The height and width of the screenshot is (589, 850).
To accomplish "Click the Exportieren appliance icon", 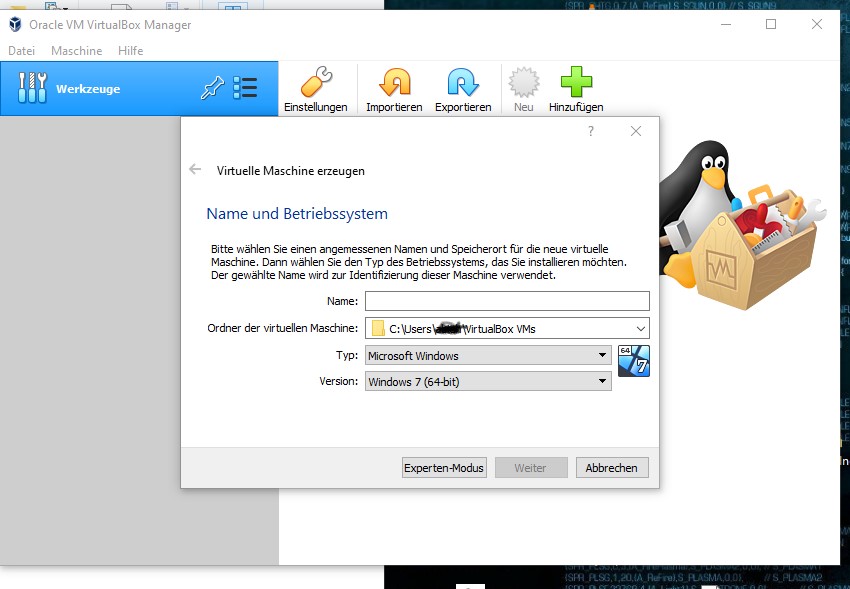I will pos(463,82).
